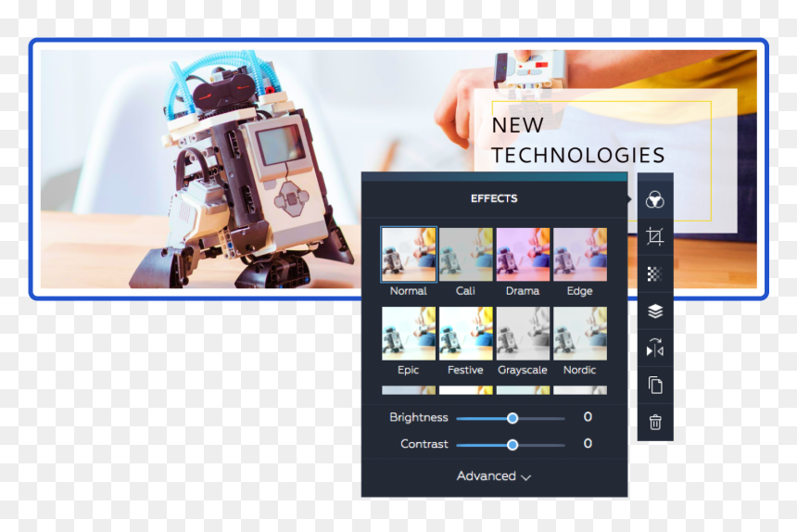Select the Contrast value 0
Viewport: 797px width, 532px height.
point(588,444)
